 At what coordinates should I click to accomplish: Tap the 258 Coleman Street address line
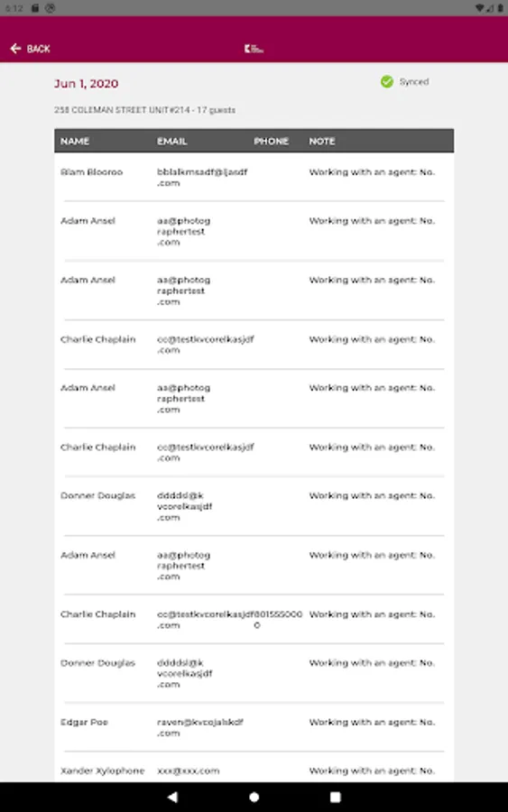[144, 110]
